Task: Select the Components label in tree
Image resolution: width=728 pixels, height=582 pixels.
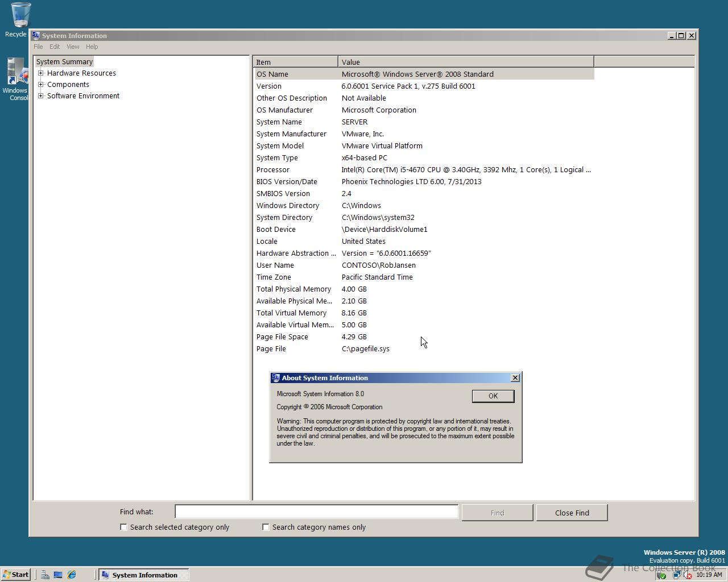Action: (x=68, y=85)
